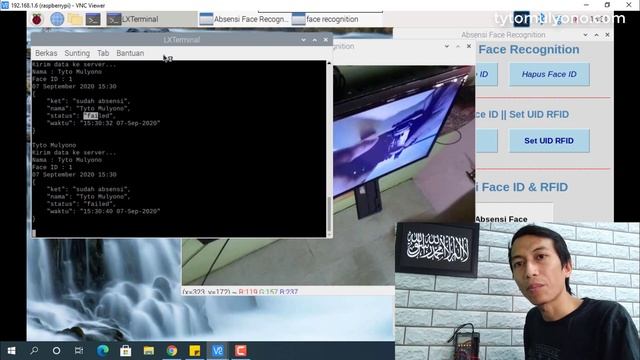The image size is (640, 360).
Task: Open Task View on the taskbar
Action: pyautogui.click(x=79, y=351)
